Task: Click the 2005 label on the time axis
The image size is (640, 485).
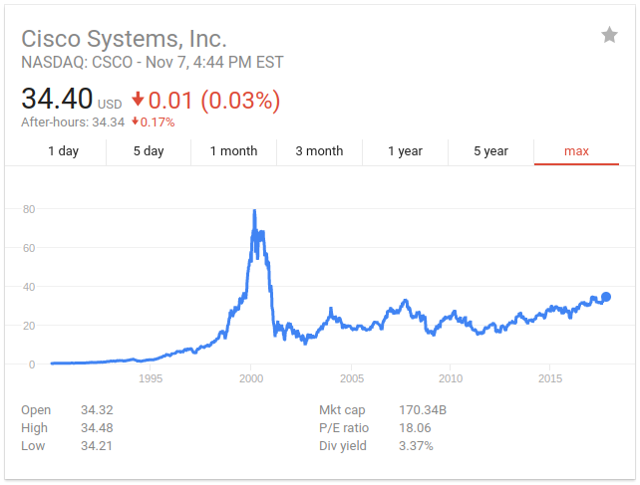Action: click(x=351, y=379)
